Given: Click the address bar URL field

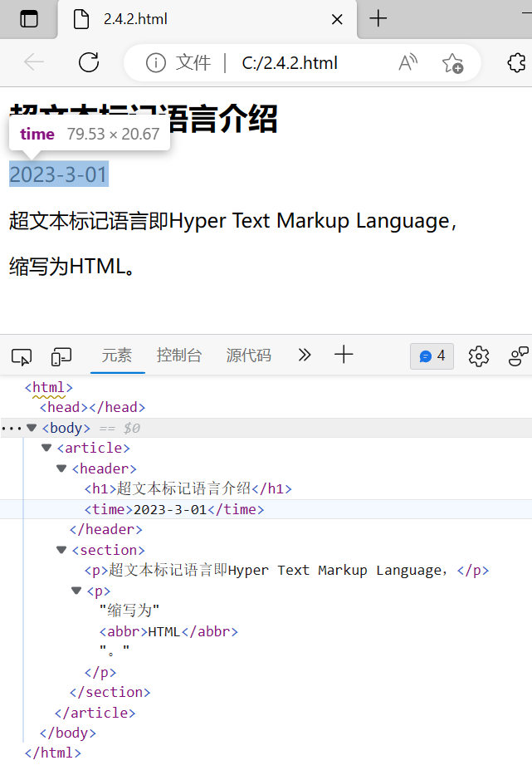Looking at the screenshot, I should pos(290,63).
